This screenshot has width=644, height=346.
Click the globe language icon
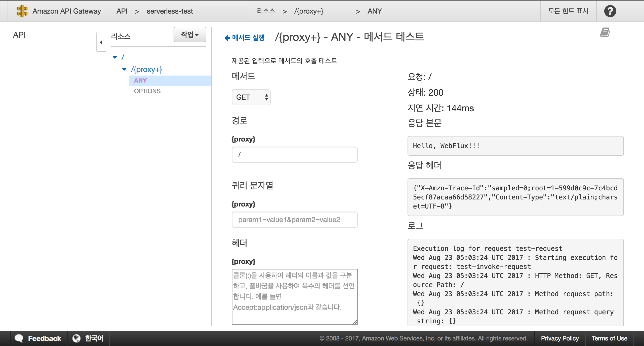pyautogui.click(x=76, y=338)
